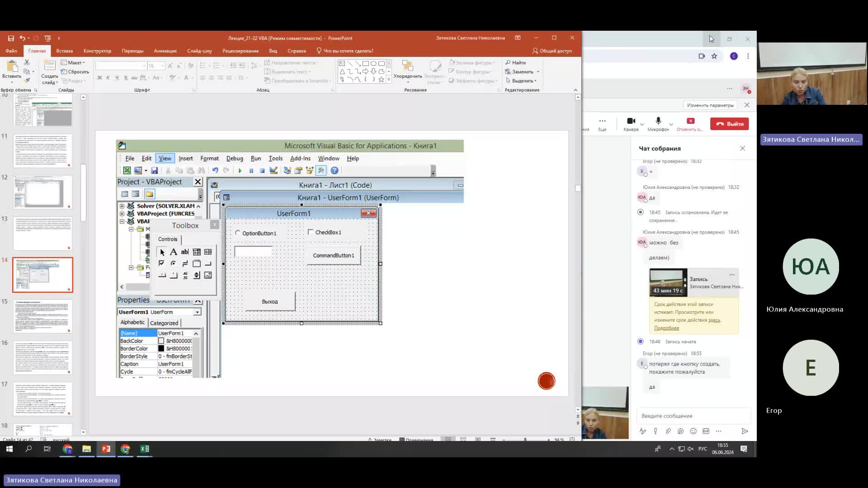Image resolution: width=868 pixels, height=488 pixels.
Task: Cut the selection with the scissors icon
Action: pos(27,62)
